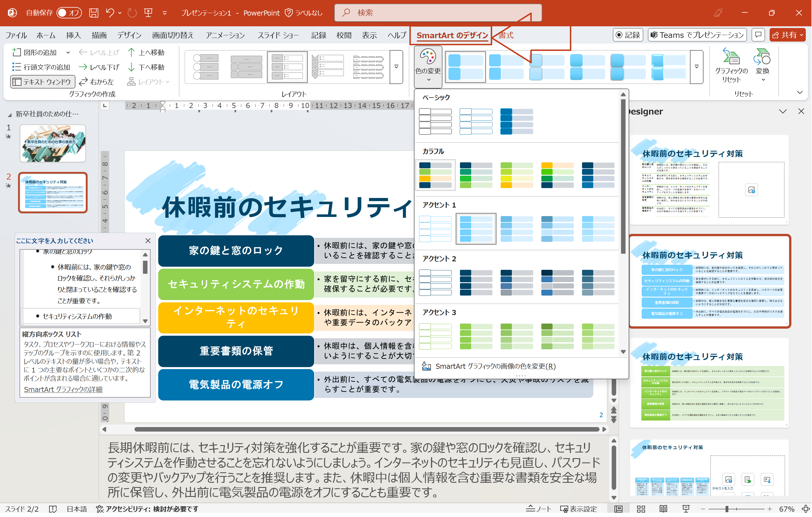Screen dimensions: 812x517
Task: Toggle the AutoSave switch
Action: click(x=69, y=13)
